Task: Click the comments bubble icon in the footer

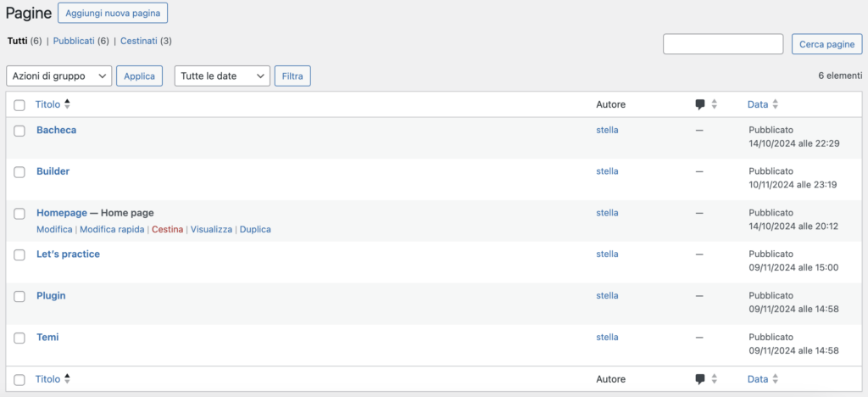Action: [x=699, y=379]
